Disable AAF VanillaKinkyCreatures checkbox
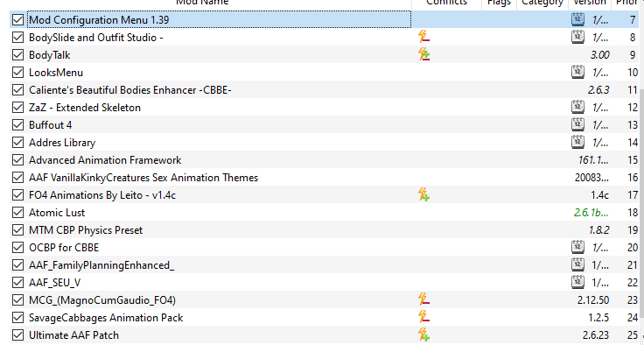The width and height of the screenshot is (644, 345). tap(17, 177)
